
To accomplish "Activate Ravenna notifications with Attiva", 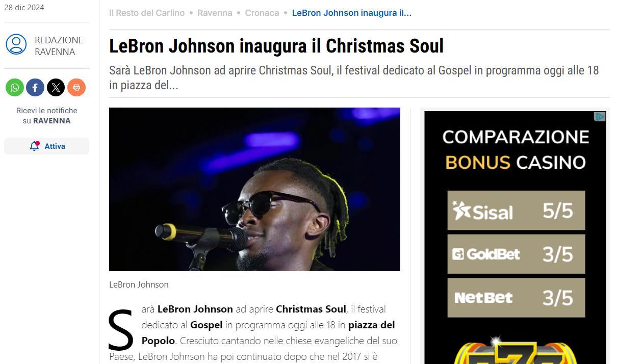I will tap(46, 146).
